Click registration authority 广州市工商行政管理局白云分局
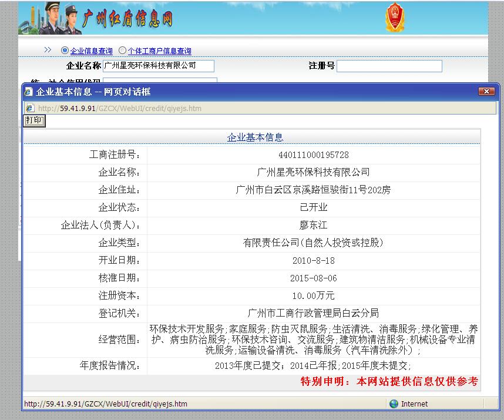Viewport: 504px width, 420px height. pos(314,313)
